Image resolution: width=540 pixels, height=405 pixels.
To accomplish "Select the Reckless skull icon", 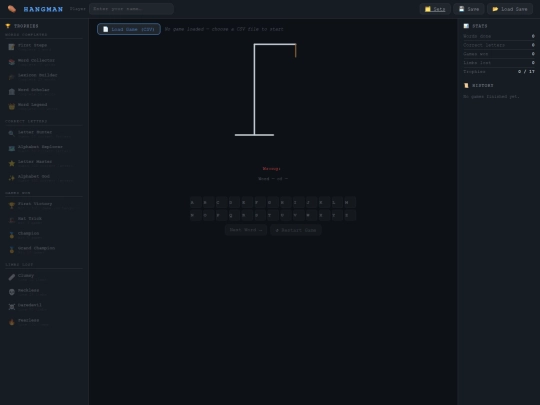I will pyautogui.click(x=12, y=292).
